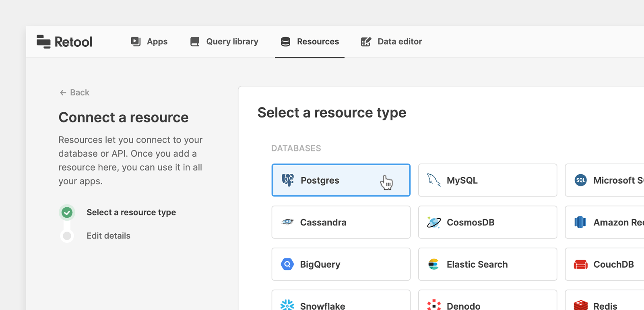Screen dimensions: 644x310
Task: Click the Amazon Redshift icon
Action: point(580,222)
